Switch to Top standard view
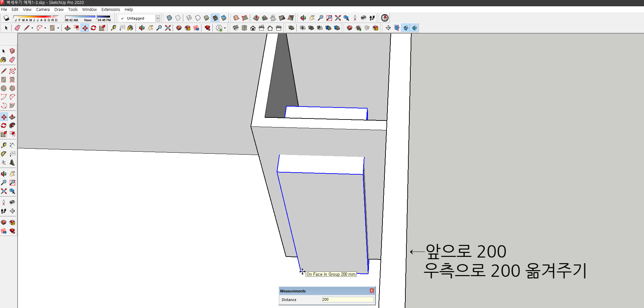 (244, 28)
